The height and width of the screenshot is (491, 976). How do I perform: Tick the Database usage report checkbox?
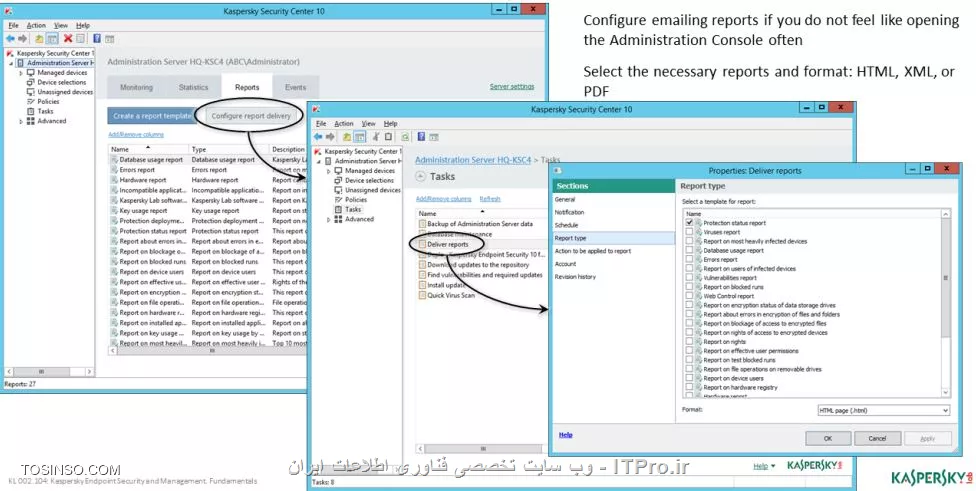689,250
